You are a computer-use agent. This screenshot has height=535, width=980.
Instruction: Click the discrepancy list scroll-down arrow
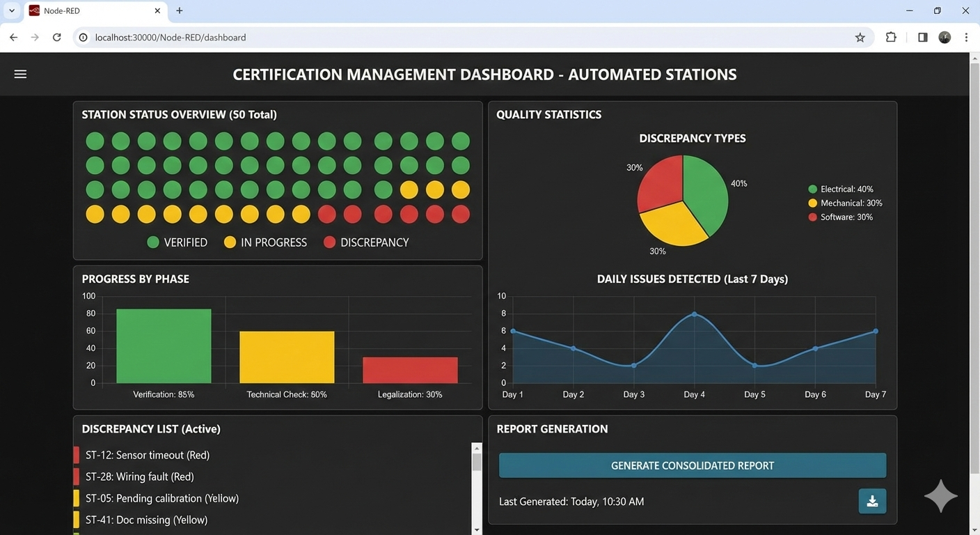coord(477,529)
